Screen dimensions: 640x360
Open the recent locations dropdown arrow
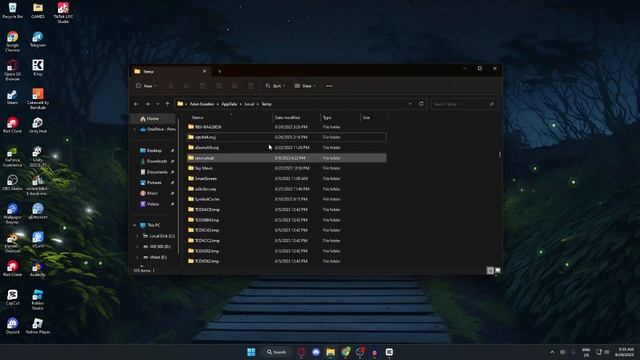(158, 104)
